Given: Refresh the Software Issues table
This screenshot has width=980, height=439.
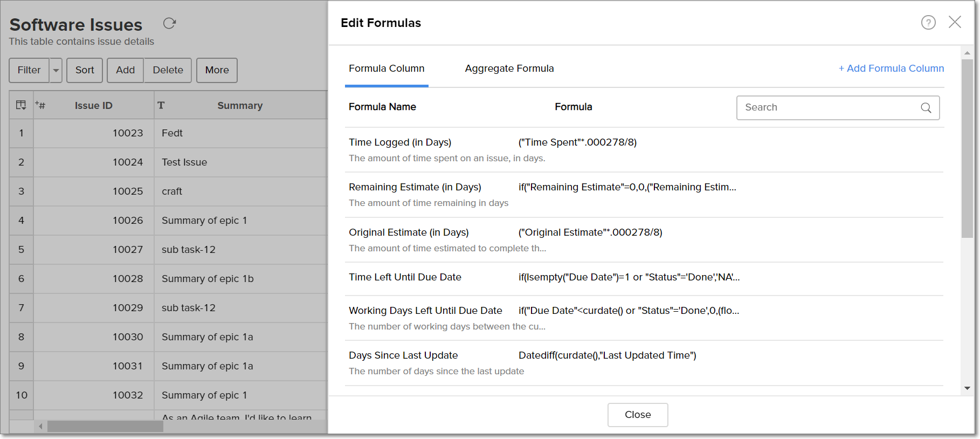Looking at the screenshot, I should (169, 23).
